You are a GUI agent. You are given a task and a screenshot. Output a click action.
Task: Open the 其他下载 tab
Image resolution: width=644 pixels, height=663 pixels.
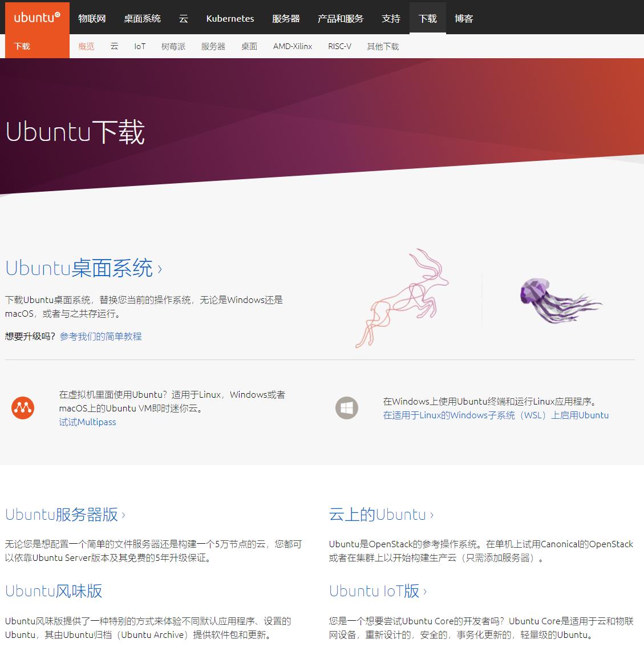pyautogui.click(x=382, y=46)
